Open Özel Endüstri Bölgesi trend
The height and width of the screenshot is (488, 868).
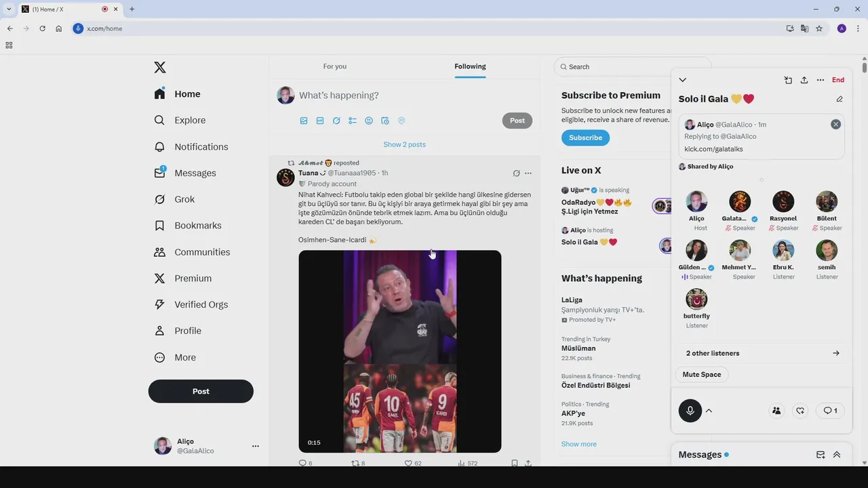(595, 385)
